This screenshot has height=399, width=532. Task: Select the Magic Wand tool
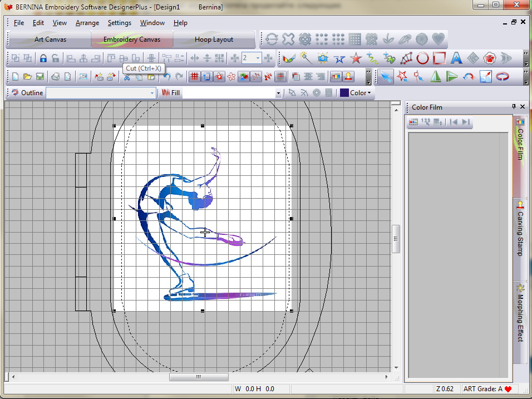pos(305,58)
